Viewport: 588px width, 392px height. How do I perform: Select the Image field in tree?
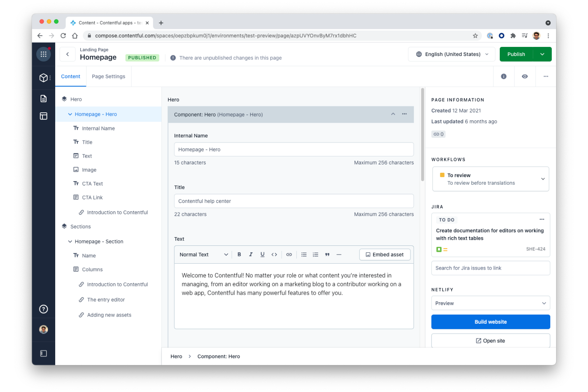[x=89, y=170]
